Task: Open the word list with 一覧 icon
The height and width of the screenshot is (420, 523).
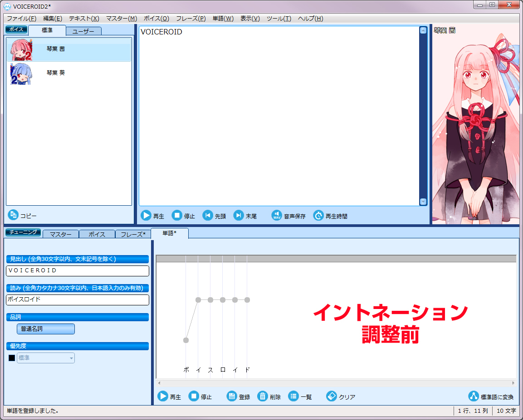Action: click(x=293, y=396)
